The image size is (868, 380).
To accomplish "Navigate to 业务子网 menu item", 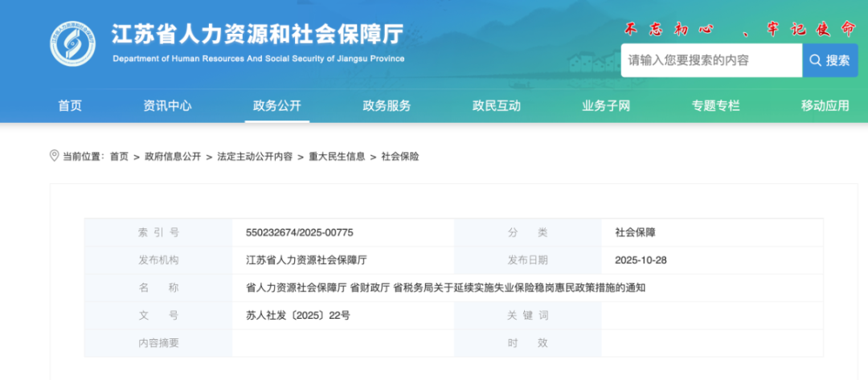I will point(606,106).
